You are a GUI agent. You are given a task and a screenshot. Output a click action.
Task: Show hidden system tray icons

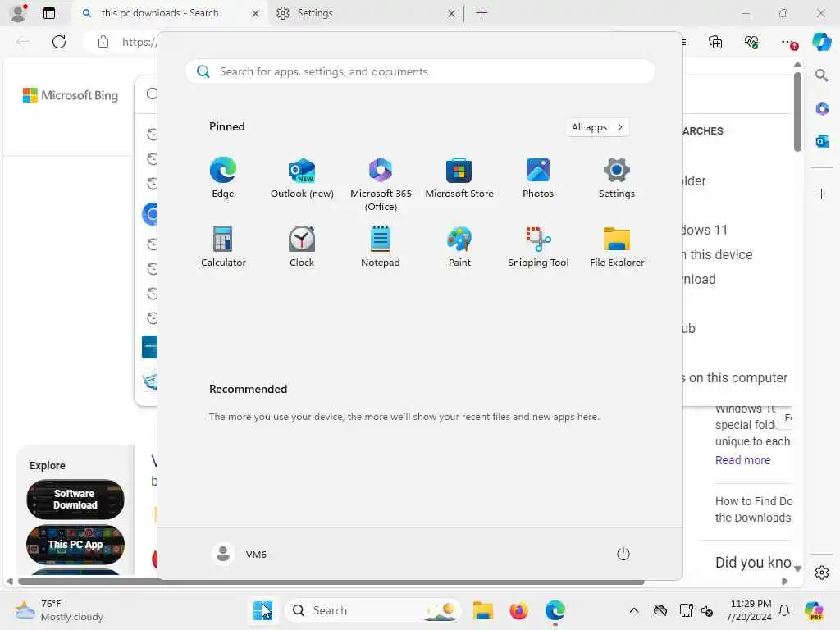click(x=634, y=610)
